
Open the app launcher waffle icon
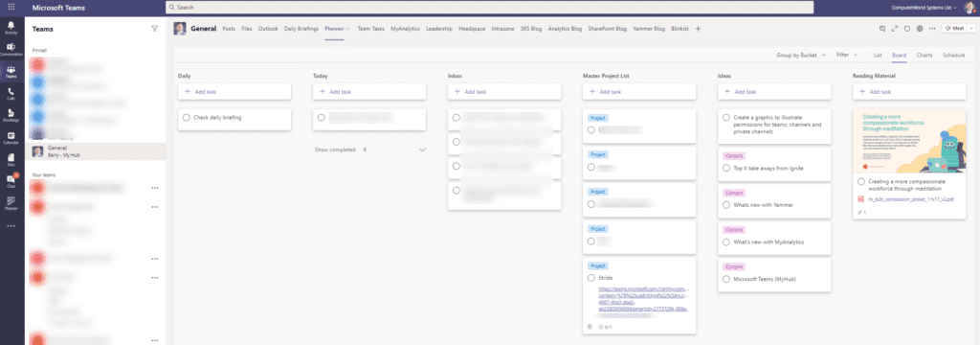[11, 7]
